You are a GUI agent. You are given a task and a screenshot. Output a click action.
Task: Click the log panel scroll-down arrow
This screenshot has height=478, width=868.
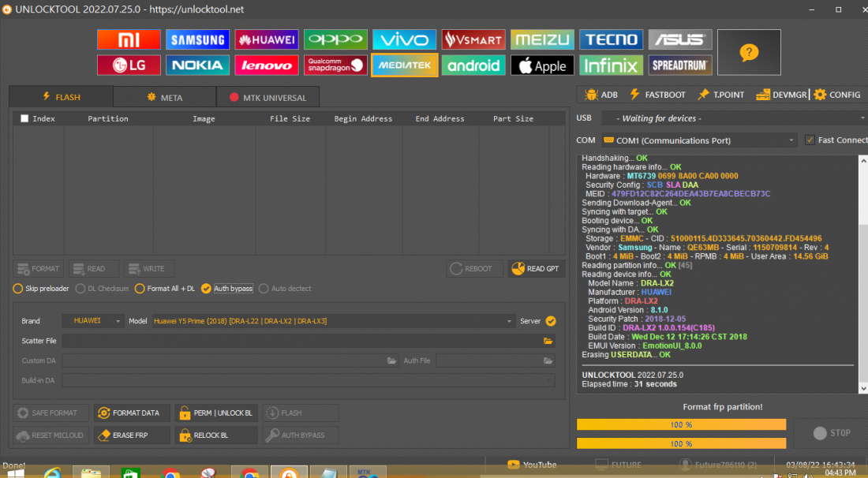click(863, 389)
